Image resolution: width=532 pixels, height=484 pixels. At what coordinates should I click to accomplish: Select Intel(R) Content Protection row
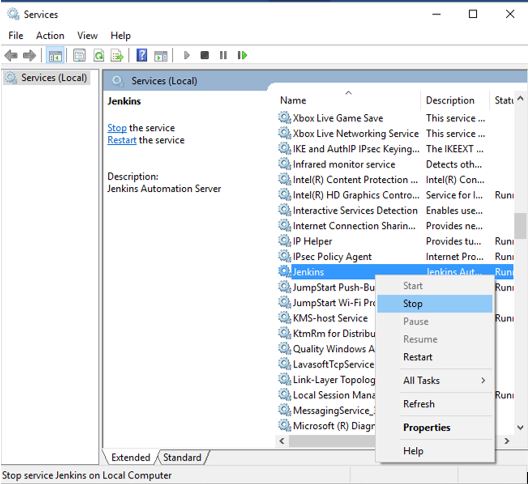pos(396,179)
